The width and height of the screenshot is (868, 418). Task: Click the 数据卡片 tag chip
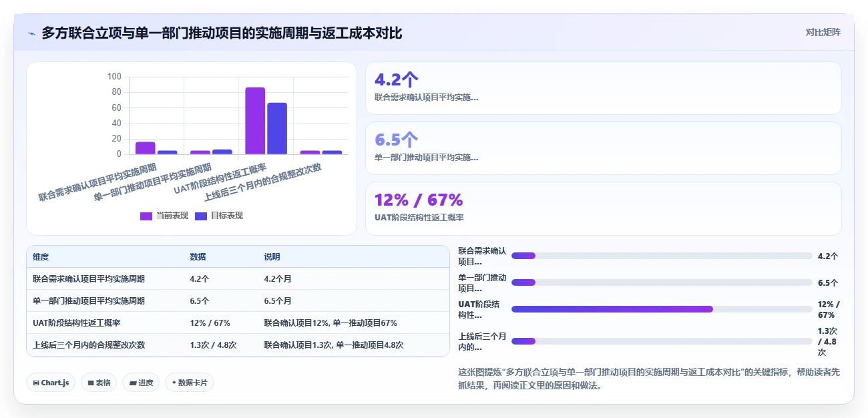coord(190,383)
